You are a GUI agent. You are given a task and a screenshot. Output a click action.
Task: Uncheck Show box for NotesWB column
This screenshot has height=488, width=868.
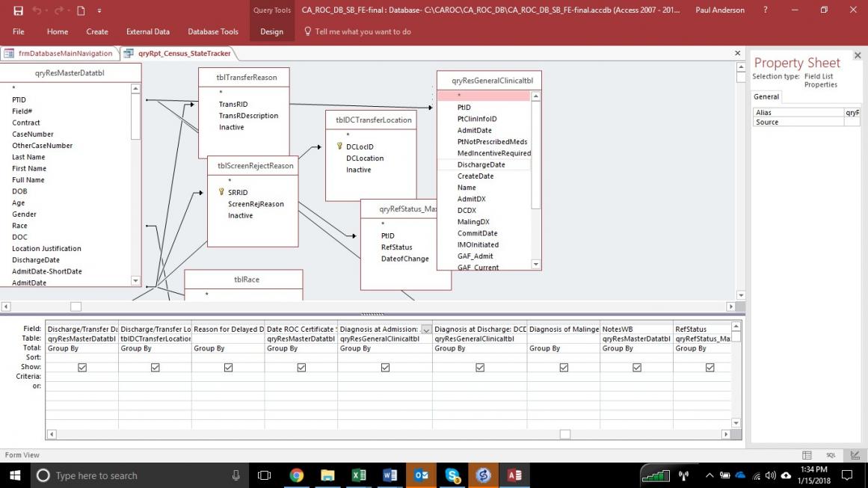click(636, 368)
